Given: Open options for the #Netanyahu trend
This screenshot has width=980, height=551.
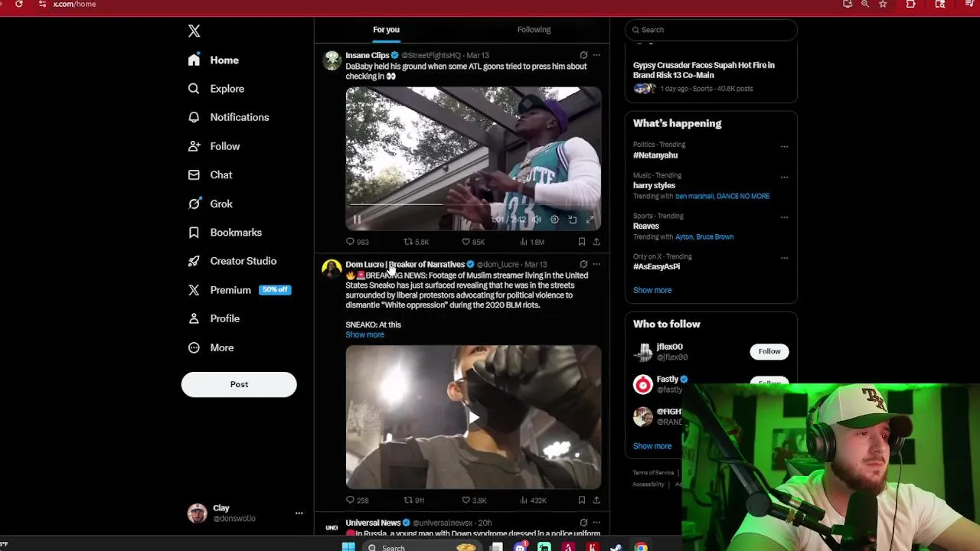Looking at the screenshot, I should 784,146.
